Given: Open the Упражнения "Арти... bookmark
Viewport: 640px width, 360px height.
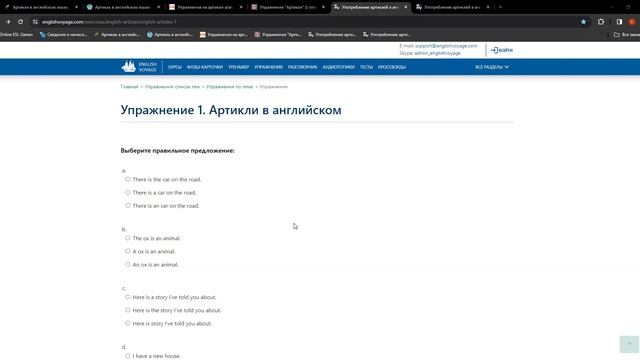Looking at the screenshot, I should [278, 35].
